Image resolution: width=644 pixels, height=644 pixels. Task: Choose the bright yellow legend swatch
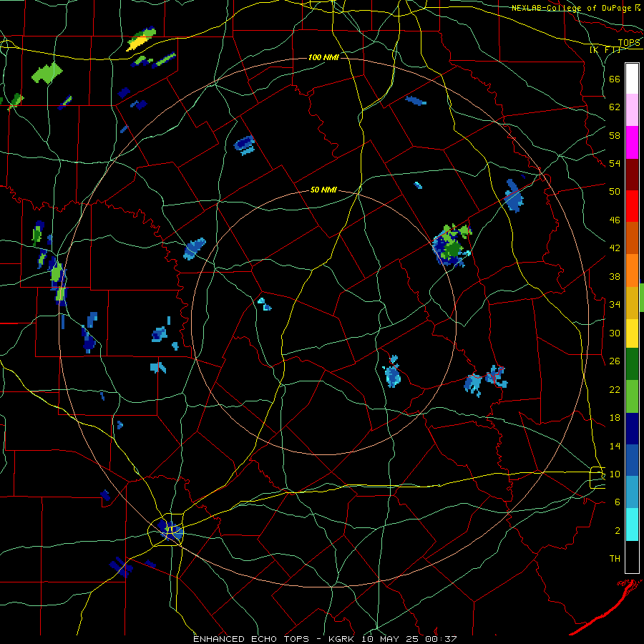pyautogui.click(x=632, y=333)
